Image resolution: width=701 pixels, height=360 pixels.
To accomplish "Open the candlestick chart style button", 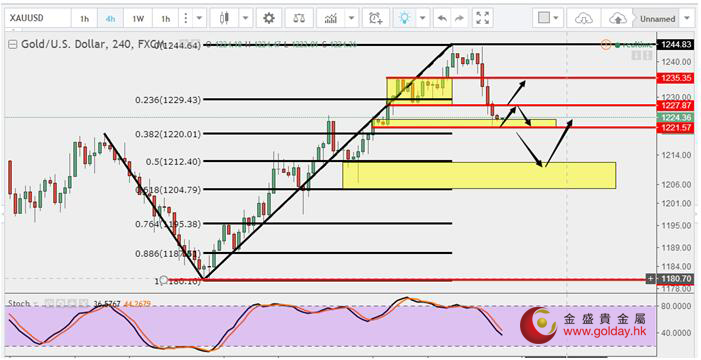I will coord(224,18).
